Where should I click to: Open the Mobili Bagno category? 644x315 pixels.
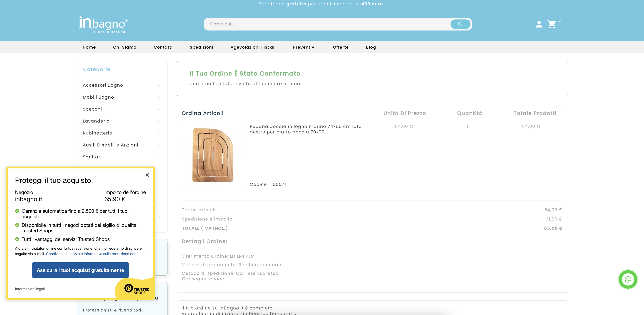(x=98, y=97)
